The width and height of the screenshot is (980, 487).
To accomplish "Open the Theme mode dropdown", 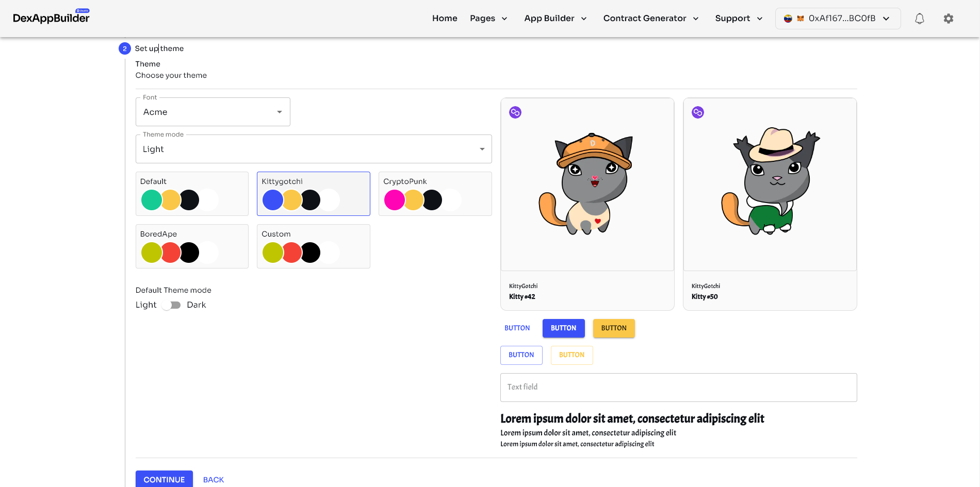I will pos(313,149).
